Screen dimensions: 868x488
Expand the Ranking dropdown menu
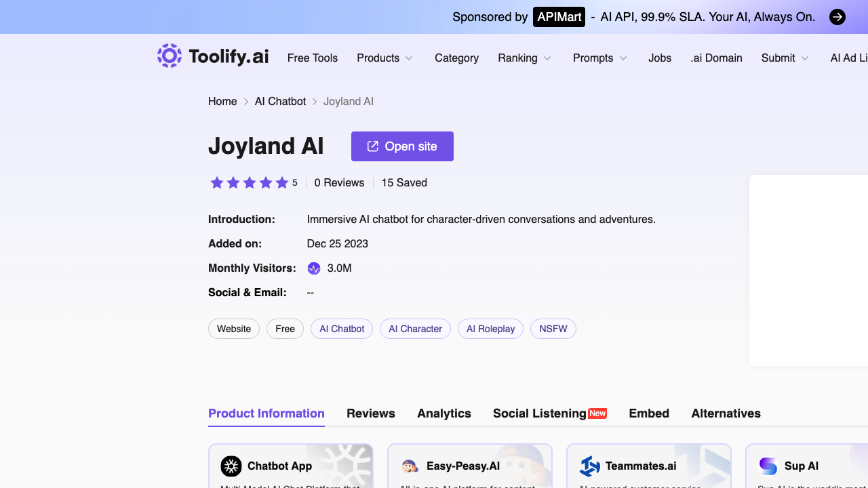[x=524, y=58]
